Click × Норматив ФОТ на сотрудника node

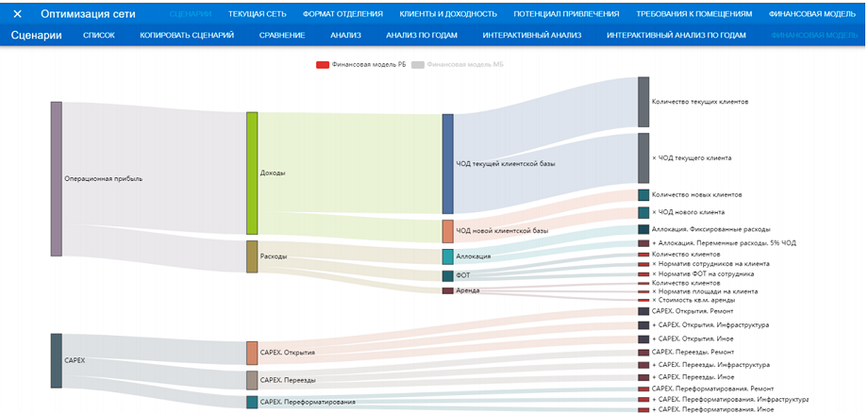coord(643,273)
